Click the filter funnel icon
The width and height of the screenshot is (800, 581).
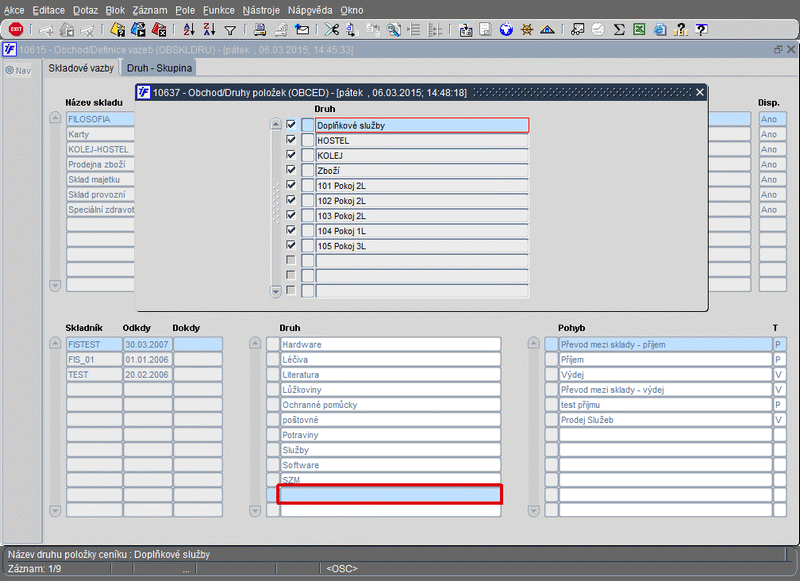[230, 30]
